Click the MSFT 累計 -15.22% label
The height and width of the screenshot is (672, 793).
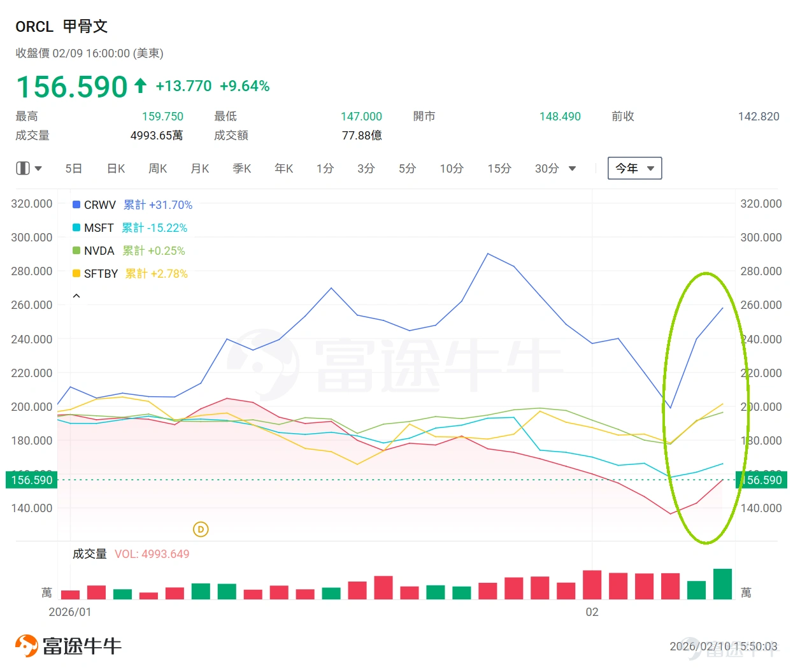pos(155,227)
